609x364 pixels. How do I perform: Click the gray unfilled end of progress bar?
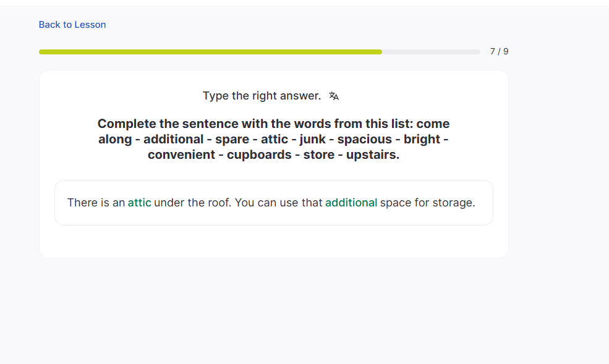point(432,52)
